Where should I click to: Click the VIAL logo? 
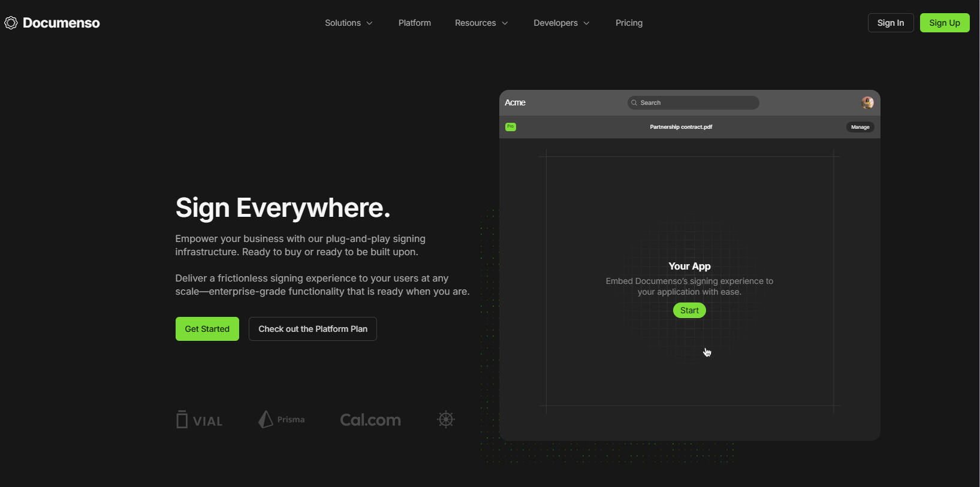coord(200,419)
